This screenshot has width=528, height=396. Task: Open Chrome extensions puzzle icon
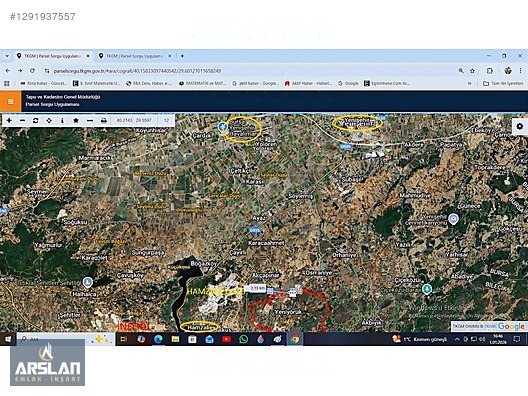[490, 71]
